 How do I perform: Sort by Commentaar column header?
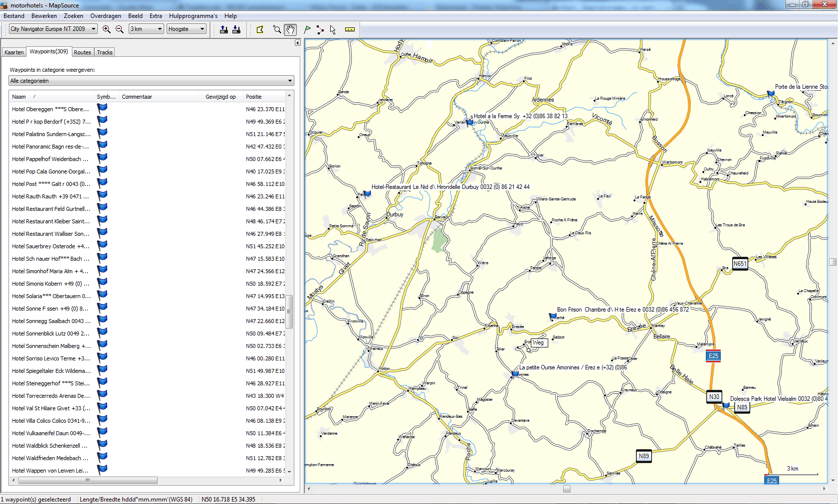pos(159,97)
